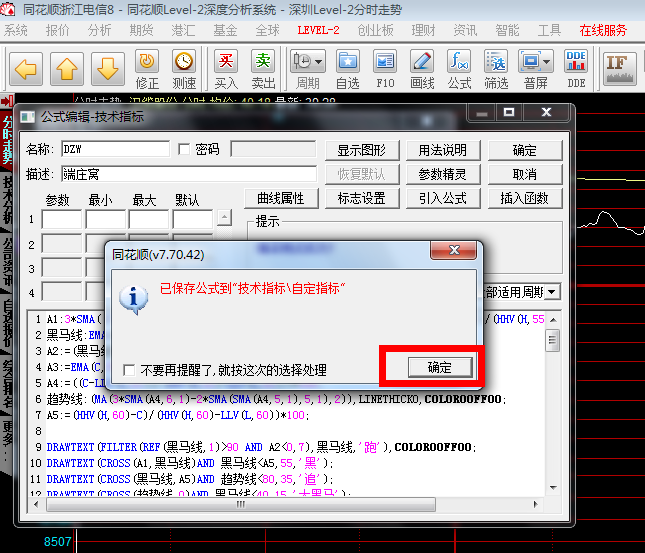This screenshot has width=645, height=553.
Task: Open the DDE analysis icon
Action: tap(576, 68)
